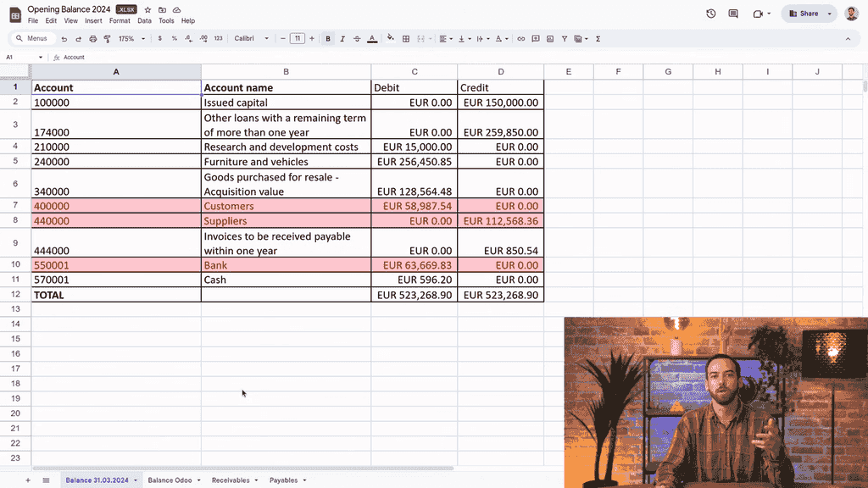
Task: Open the comments panel icon
Action: pos(733,14)
